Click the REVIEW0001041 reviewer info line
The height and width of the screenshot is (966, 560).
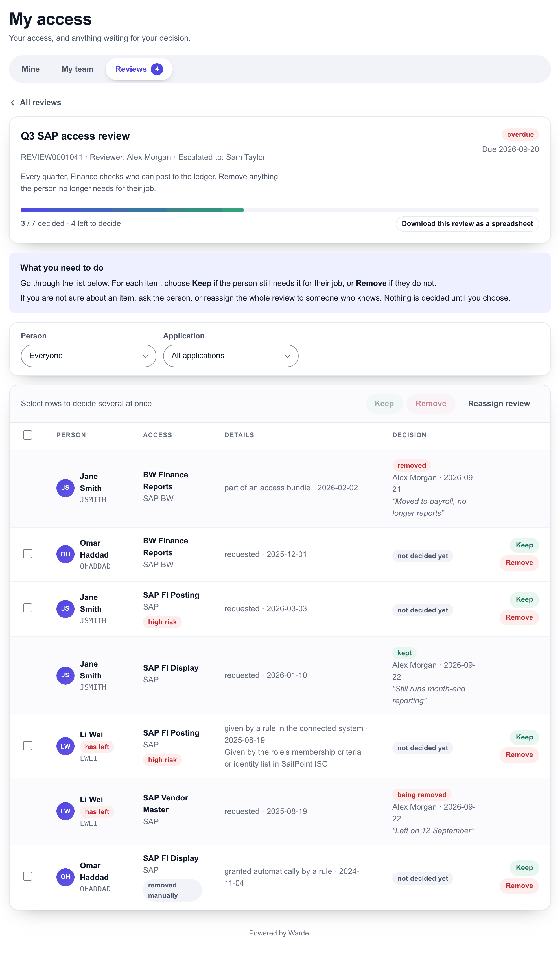pyautogui.click(x=143, y=157)
